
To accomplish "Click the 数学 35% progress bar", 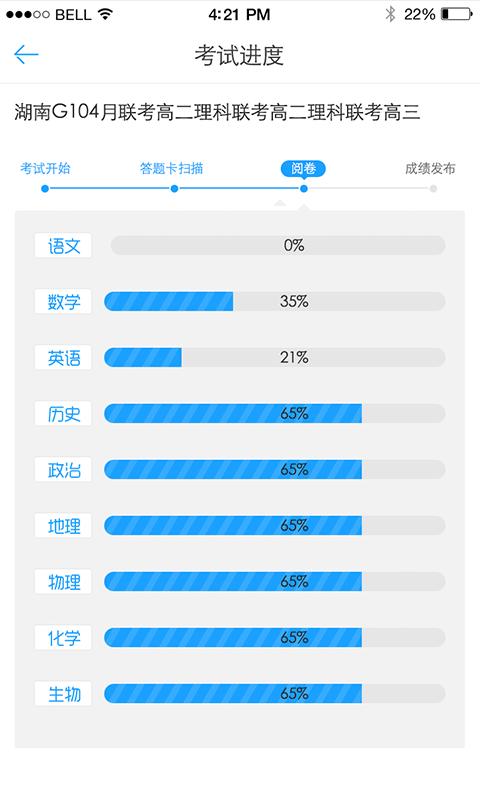I will (275, 302).
